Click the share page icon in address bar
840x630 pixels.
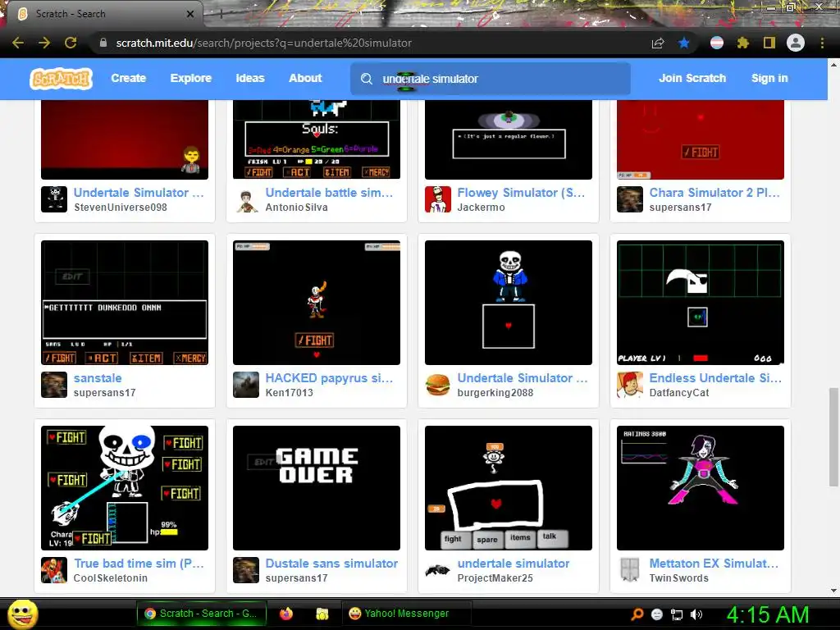pos(658,43)
